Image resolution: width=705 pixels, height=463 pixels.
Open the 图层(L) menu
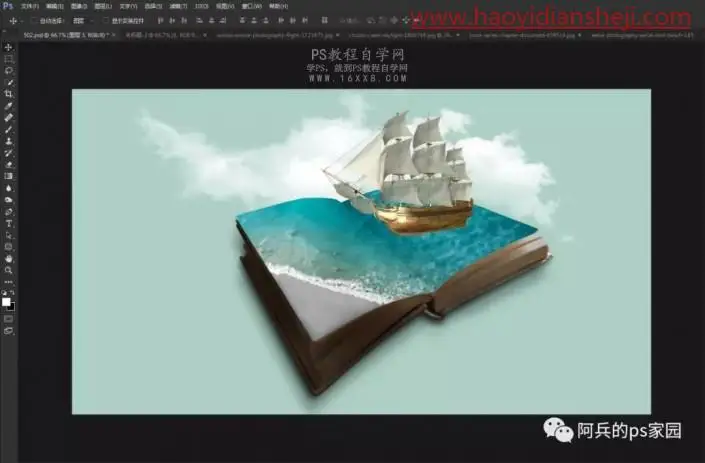pos(103,6)
